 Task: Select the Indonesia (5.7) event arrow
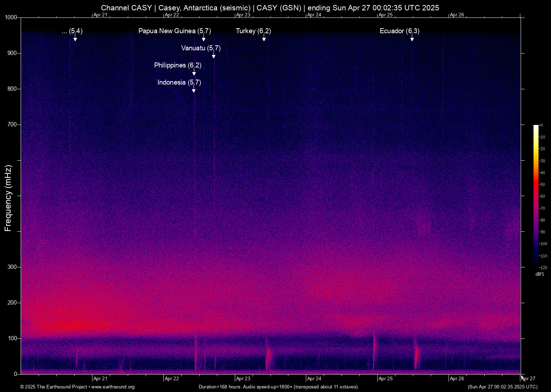coord(194,90)
